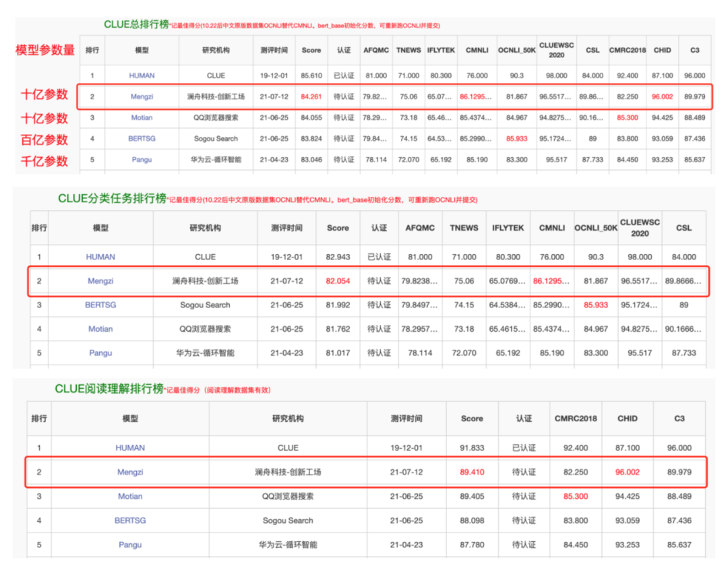The width and height of the screenshot is (728, 579).
Task: Click Sogou Search in CLUE分类任务排行榜
Action: (205, 305)
